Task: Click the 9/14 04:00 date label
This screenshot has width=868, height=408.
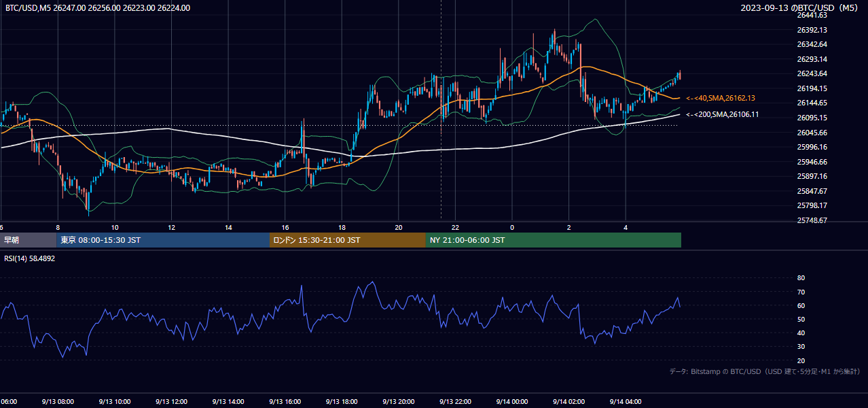Action: click(x=626, y=402)
